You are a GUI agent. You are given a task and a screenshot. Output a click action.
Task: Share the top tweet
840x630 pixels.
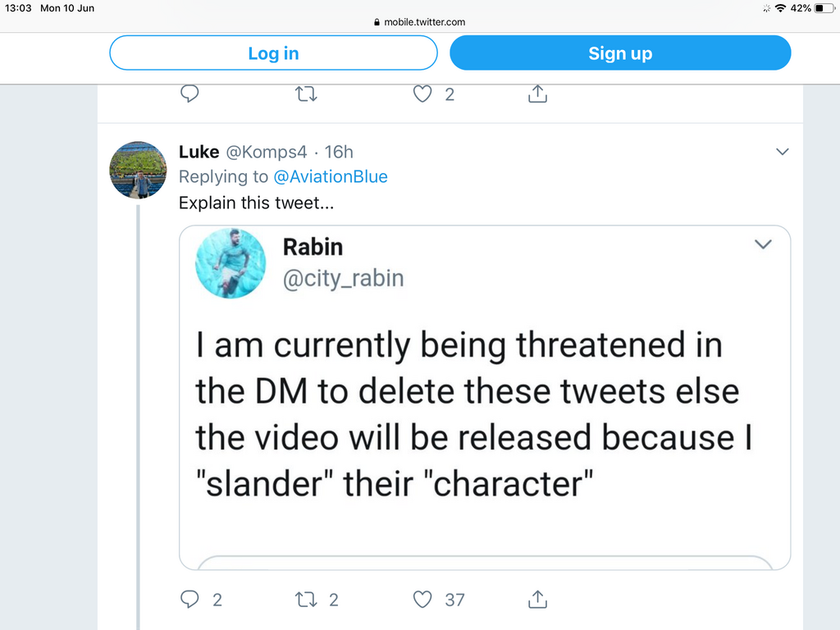(537, 94)
